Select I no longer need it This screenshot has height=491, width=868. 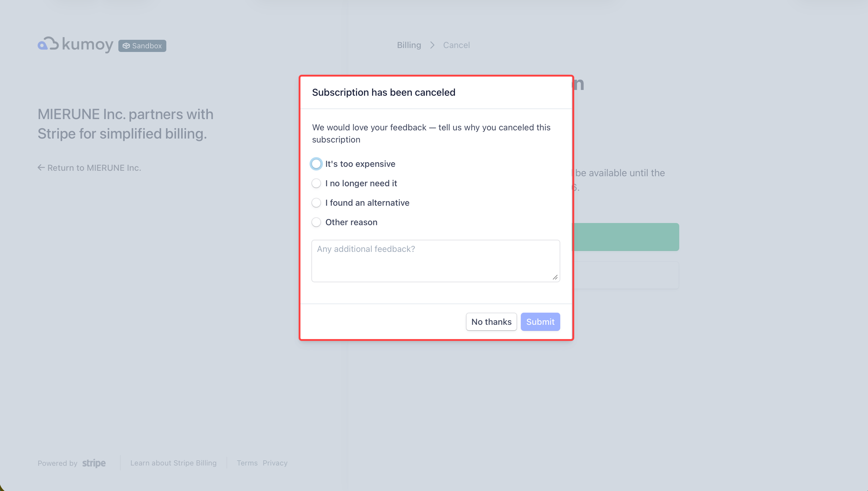point(316,183)
